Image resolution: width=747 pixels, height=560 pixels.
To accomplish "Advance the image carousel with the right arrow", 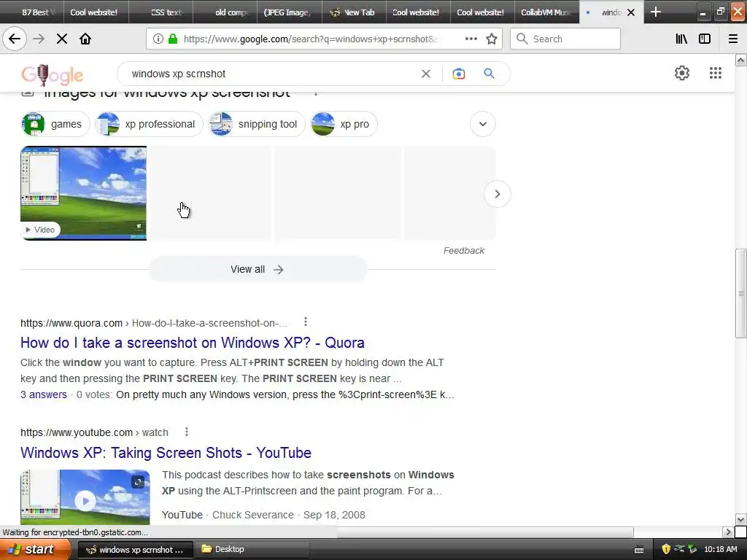I will point(498,194).
